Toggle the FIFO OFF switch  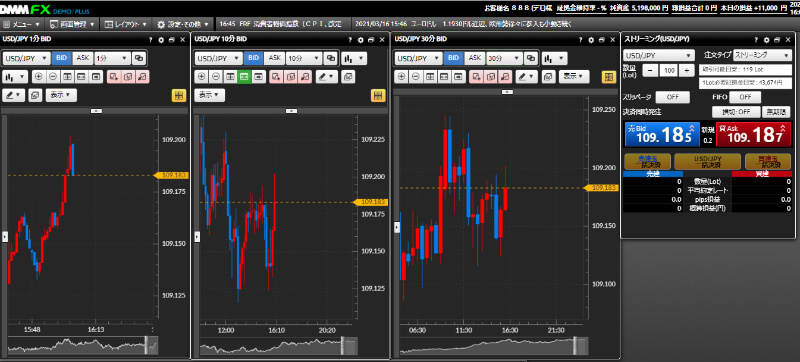(x=745, y=97)
